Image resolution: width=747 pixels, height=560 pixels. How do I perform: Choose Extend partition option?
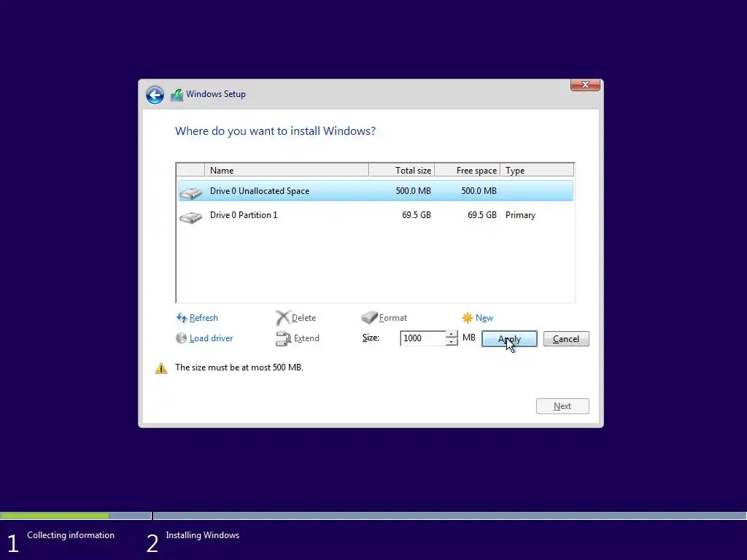(306, 338)
